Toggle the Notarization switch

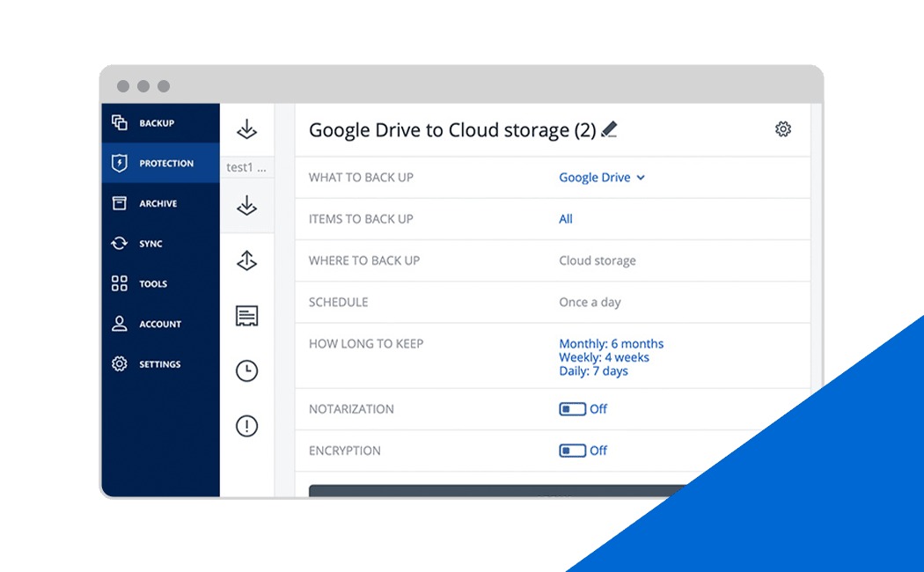(x=572, y=409)
